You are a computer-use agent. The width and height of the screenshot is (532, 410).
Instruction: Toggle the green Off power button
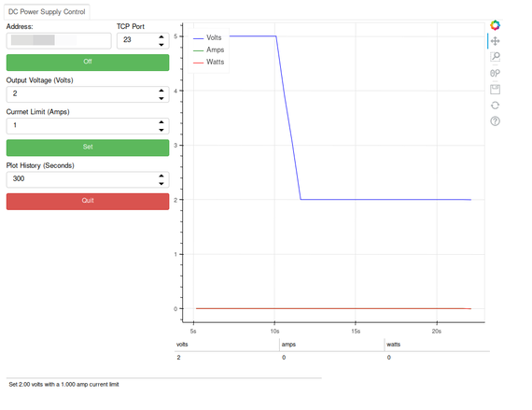point(88,63)
